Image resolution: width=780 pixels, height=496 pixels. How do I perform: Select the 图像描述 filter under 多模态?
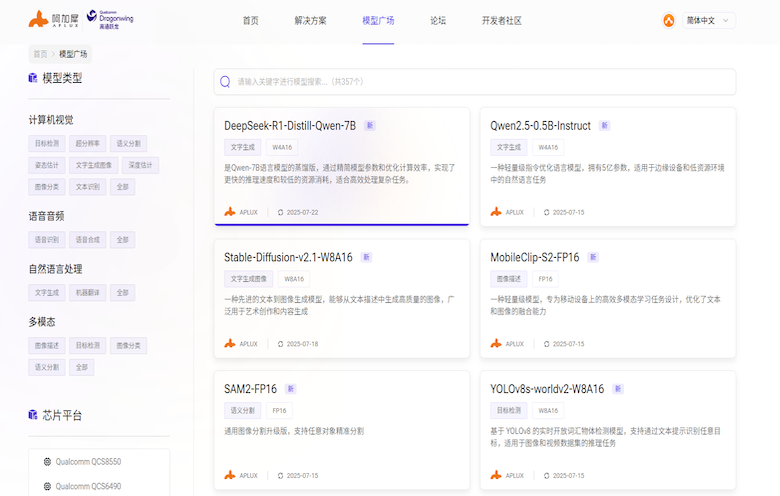pyautogui.click(x=47, y=345)
